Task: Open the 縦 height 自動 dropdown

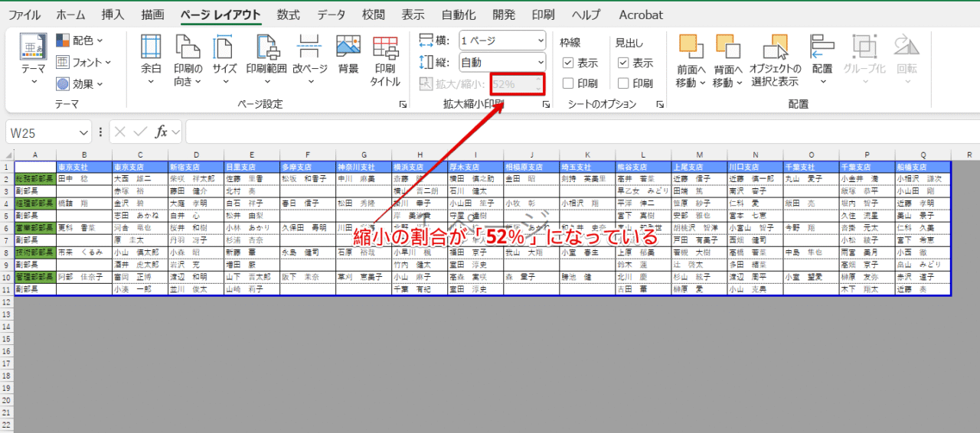Action: [x=502, y=62]
